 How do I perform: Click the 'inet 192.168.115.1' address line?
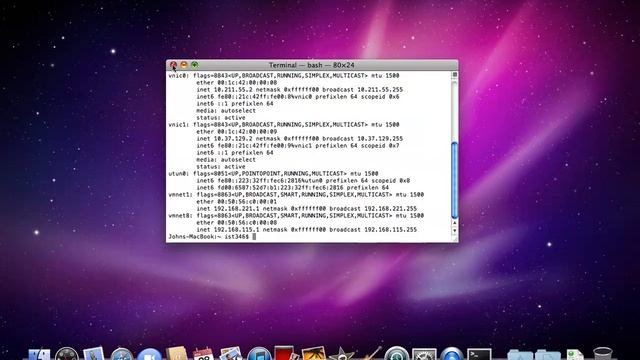(x=307, y=230)
